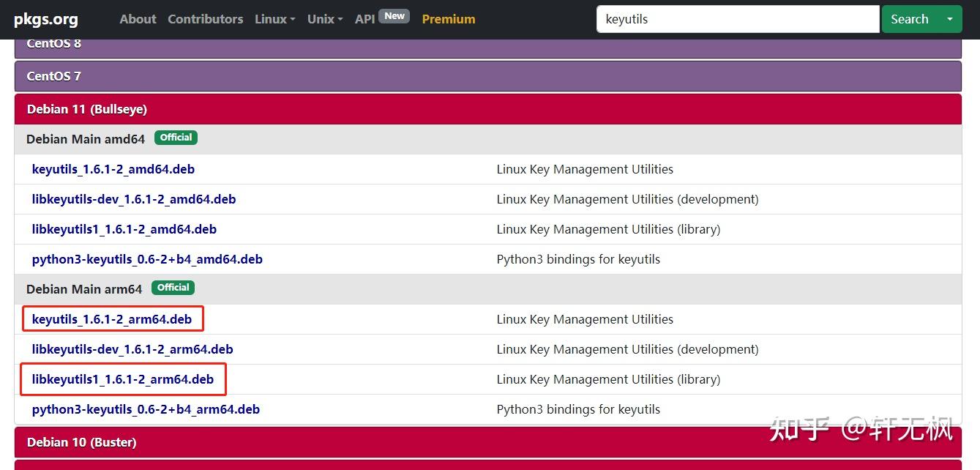This screenshot has height=470, width=980.
Task: Open libkeyutils-dev_1.6.1-2_amd64.deb package
Action: (x=134, y=199)
